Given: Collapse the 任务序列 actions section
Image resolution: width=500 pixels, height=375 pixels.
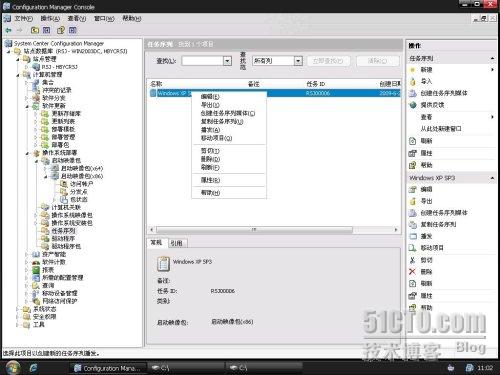Looking at the screenshot, I should (493, 59).
